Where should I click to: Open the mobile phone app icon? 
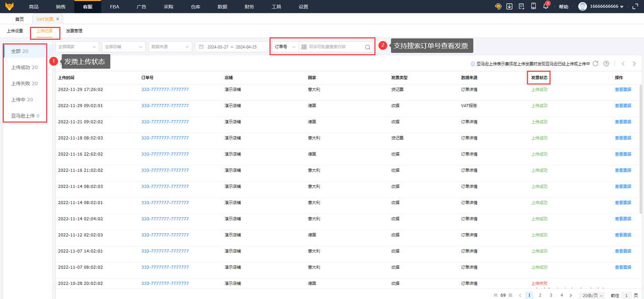point(533,7)
